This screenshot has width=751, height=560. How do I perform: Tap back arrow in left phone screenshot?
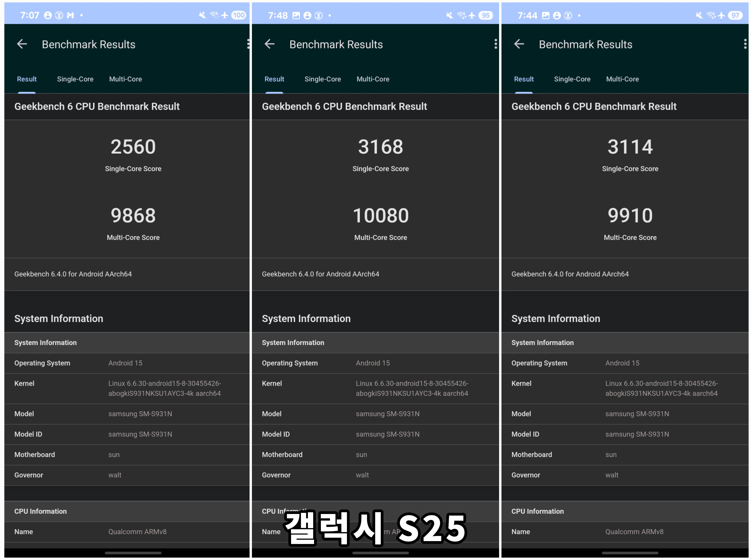(x=22, y=44)
